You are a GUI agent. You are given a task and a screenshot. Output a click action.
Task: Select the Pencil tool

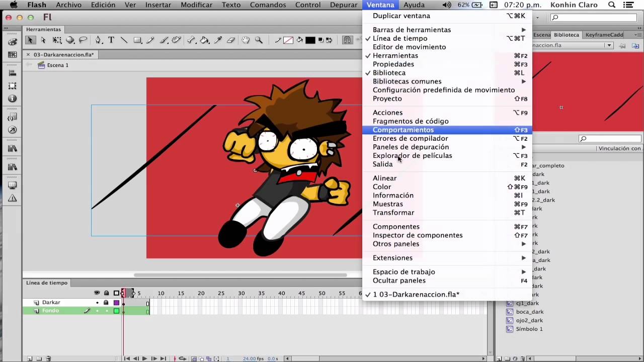(x=150, y=40)
